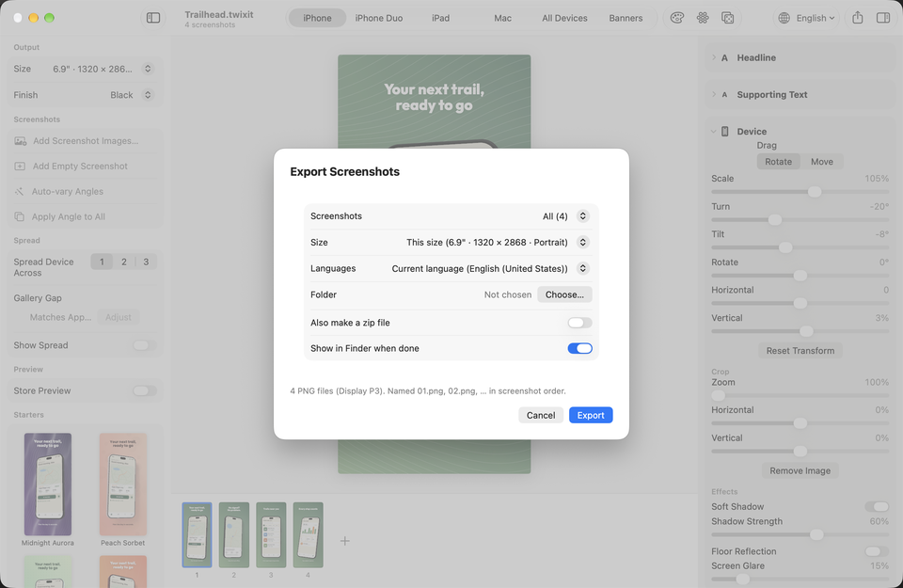
Task: Click Choose... to pick a folder
Action: (x=564, y=294)
